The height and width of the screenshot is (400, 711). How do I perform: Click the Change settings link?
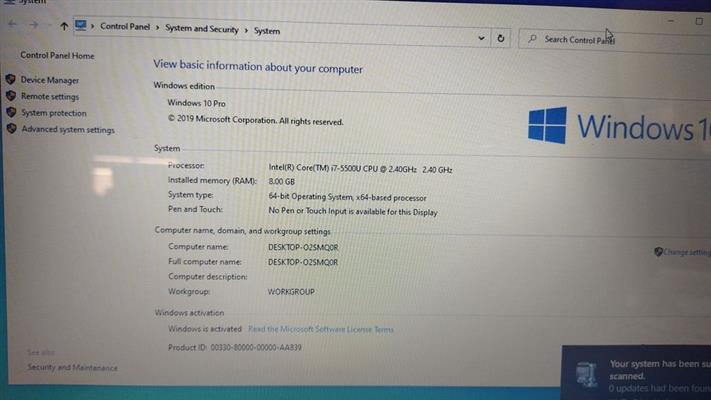pos(687,253)
